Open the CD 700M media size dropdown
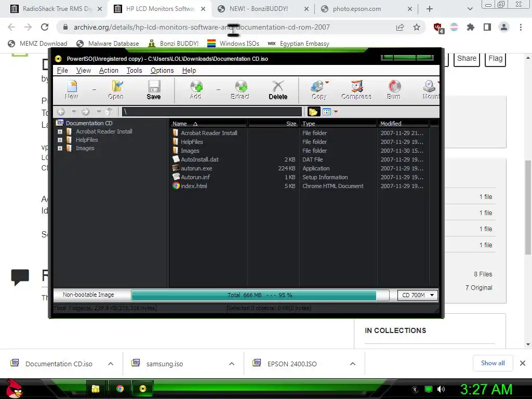 click(418, 295)
